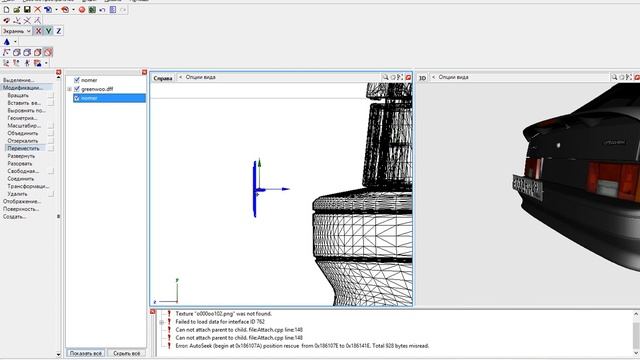The width and height of the screenshot is (640, 360).
Task: Click the red X delete icon
Action: [x=38, y=9]
